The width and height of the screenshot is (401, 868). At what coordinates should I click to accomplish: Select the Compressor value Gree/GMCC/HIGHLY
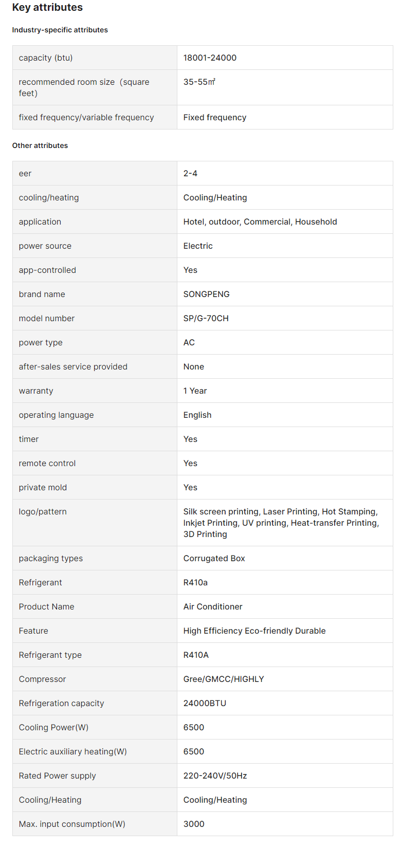(224, 679)
